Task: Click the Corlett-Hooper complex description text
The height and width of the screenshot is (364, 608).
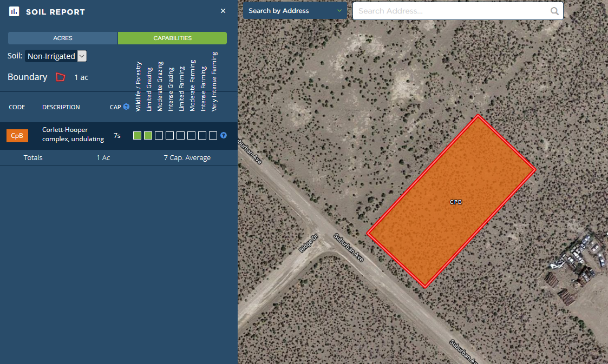Action: (x=73, y=135)
